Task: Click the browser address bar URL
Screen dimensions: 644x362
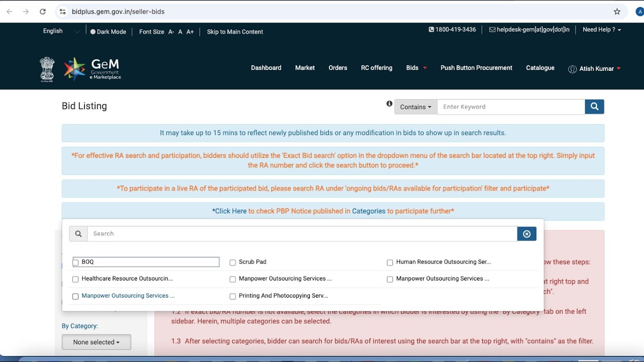Action: coord(118,12)
